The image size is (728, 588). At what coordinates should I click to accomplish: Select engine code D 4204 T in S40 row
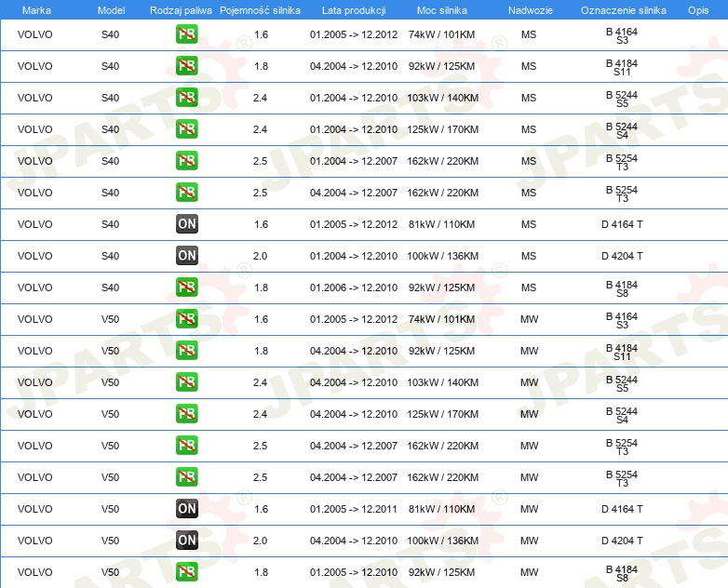pyautogui.click(x=622, y=256)
